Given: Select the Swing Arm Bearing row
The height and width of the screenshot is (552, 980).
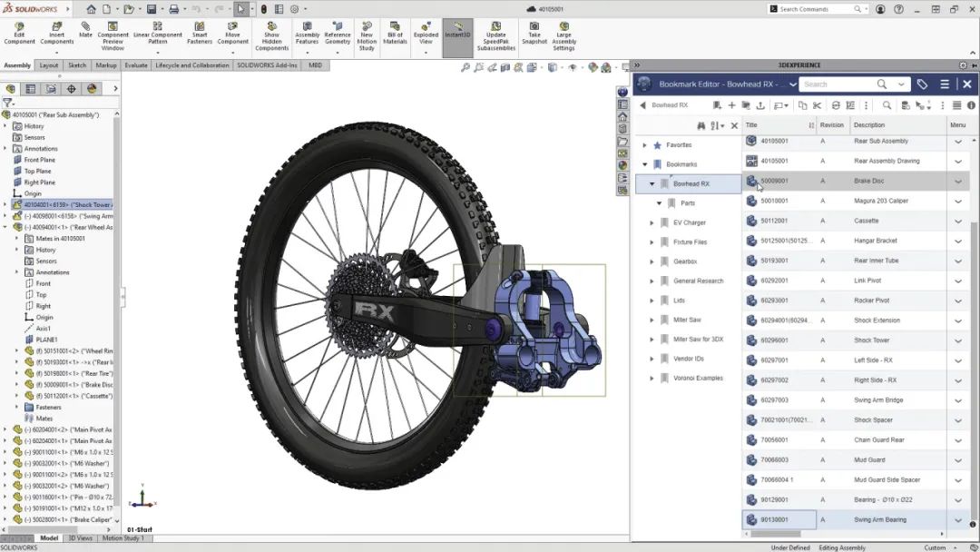Looking at the screenshot, I should [x=857, y=519].
